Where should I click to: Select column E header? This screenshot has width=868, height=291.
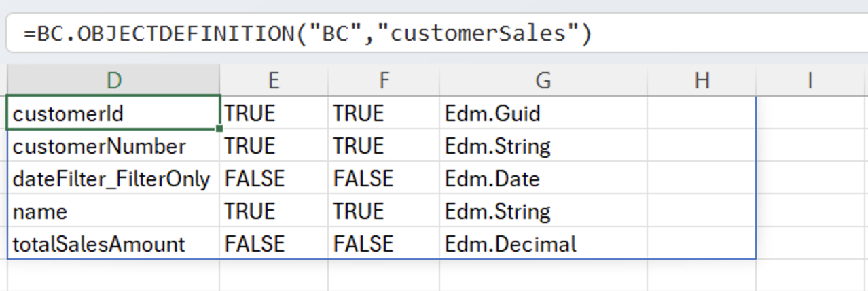click(274, 80)
